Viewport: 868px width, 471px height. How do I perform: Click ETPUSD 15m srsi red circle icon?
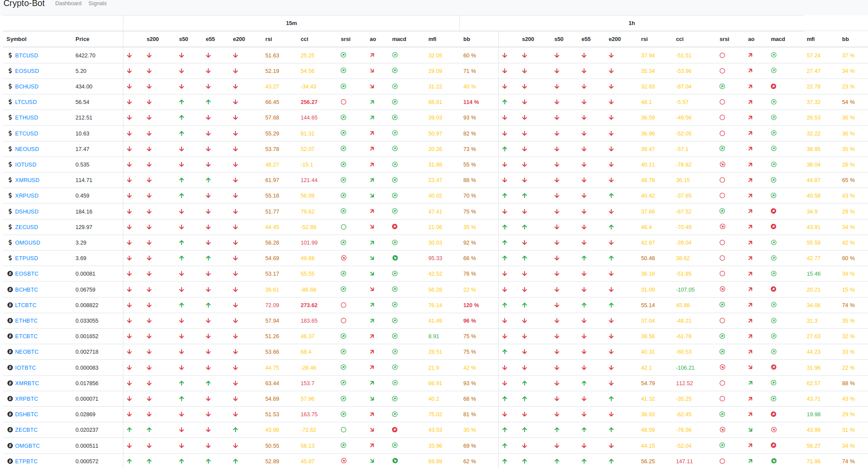click(343, 258)
